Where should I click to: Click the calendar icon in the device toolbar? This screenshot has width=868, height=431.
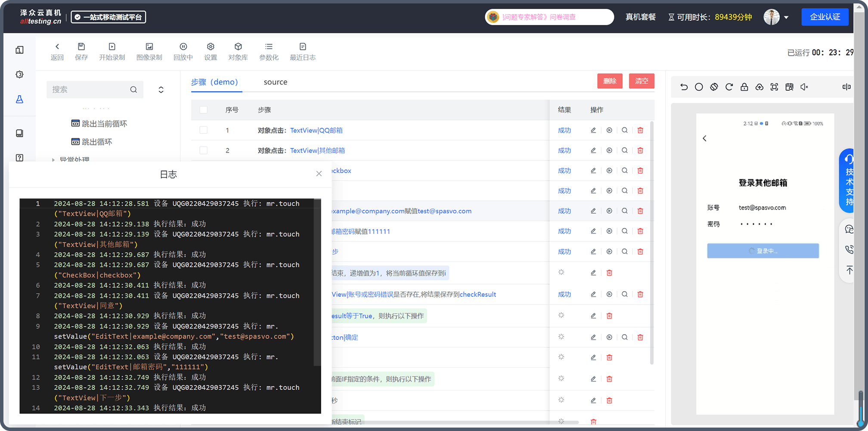789,87
